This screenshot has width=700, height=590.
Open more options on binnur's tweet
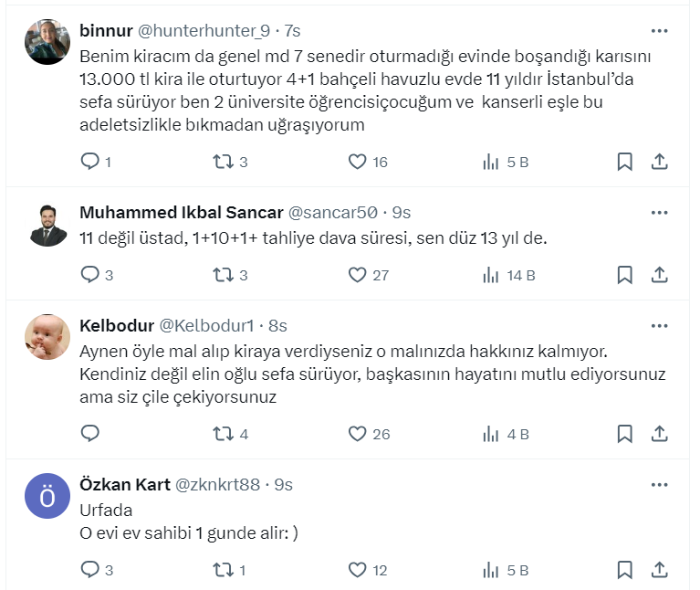[659, 31]
